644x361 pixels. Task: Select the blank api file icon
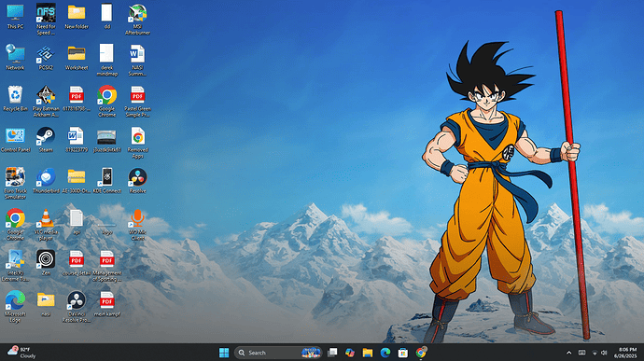coord(77,222)
